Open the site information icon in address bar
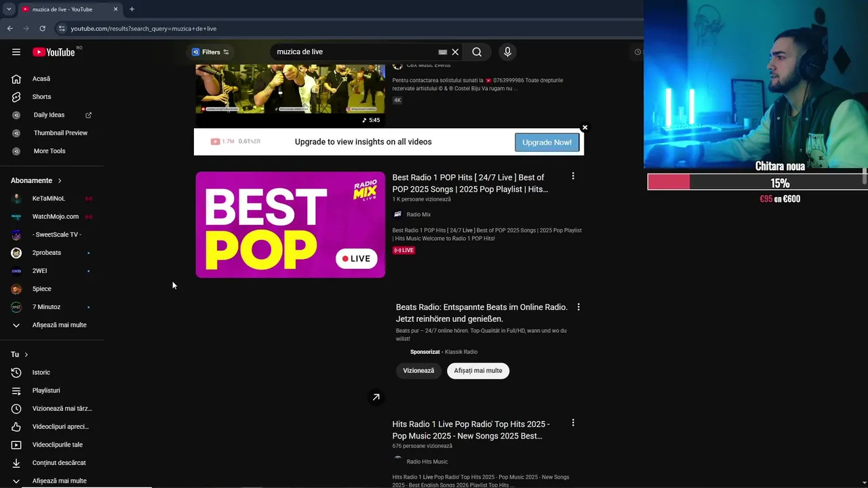 62,28
